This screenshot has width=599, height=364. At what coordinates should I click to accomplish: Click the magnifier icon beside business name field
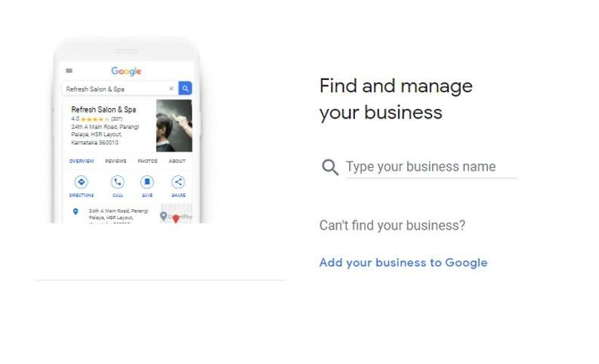(x=330, y=168)
